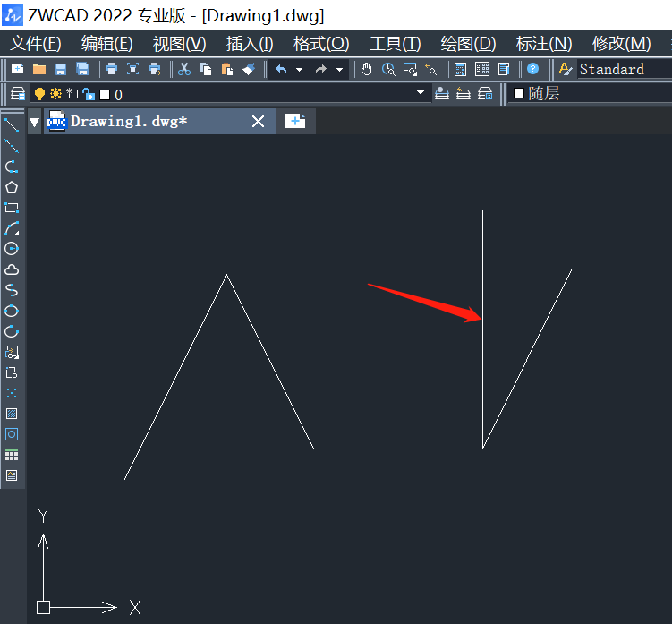
Task: Activate the Pan hand tool
Action: pos(367,69)
